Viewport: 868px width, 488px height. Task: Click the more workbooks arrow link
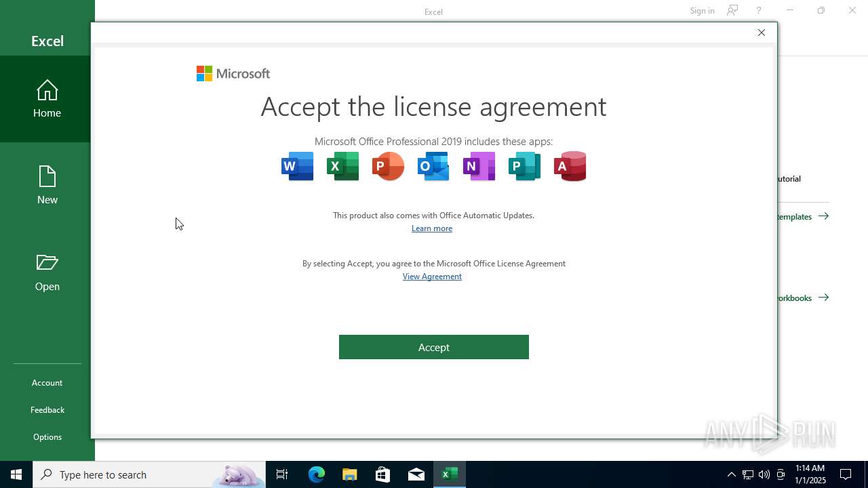click(x=803, y=298)
